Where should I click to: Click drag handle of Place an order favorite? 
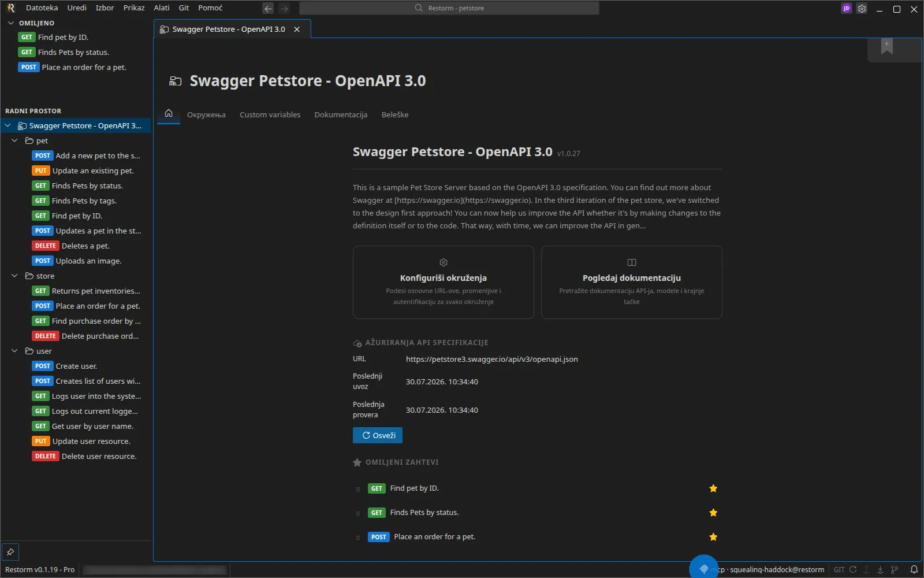click(x=358, y=538)
